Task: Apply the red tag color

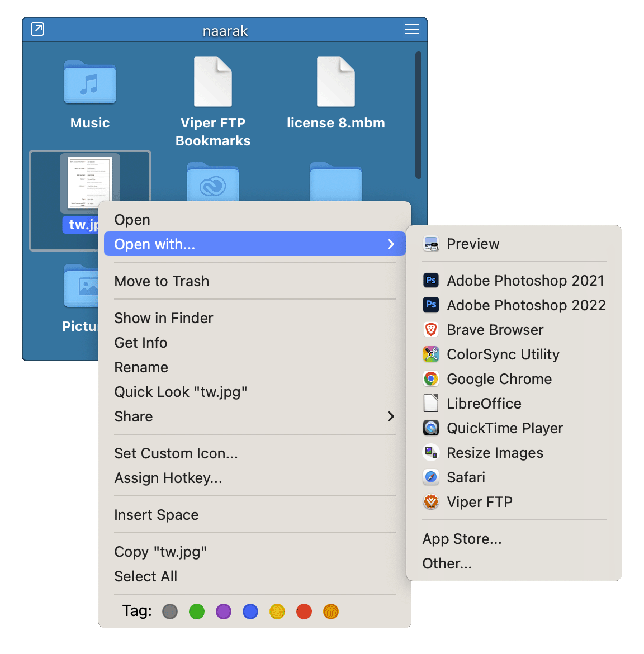Action: 304,612
